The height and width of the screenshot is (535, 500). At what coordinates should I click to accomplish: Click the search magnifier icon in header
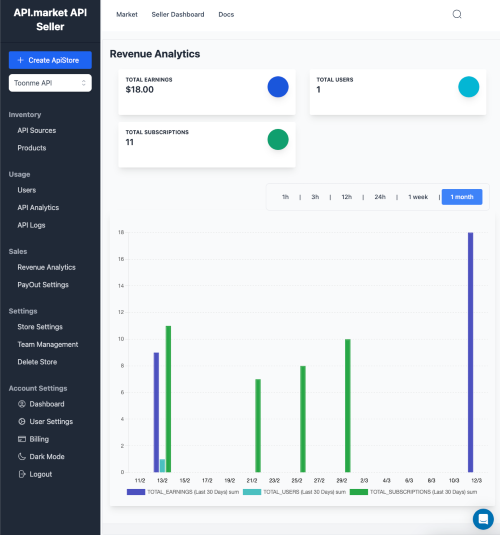[x=457, y=14]
